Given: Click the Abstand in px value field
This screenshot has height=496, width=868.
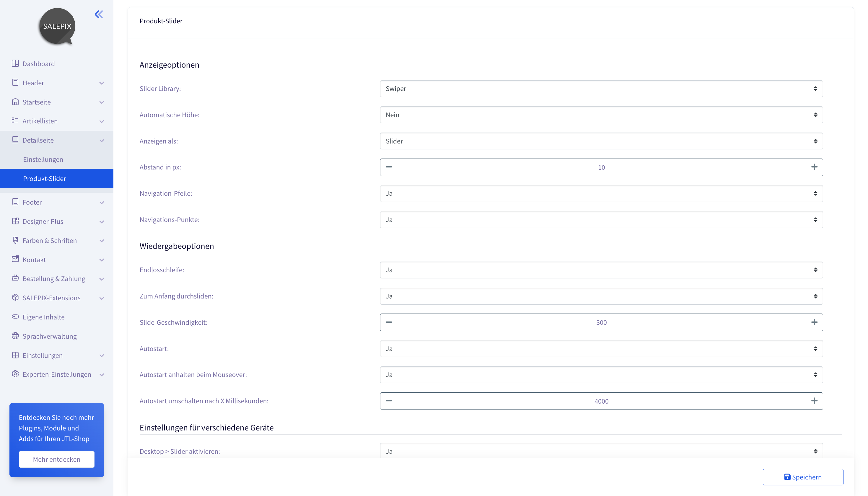Looking at the screenshot, I should [601, 167].
